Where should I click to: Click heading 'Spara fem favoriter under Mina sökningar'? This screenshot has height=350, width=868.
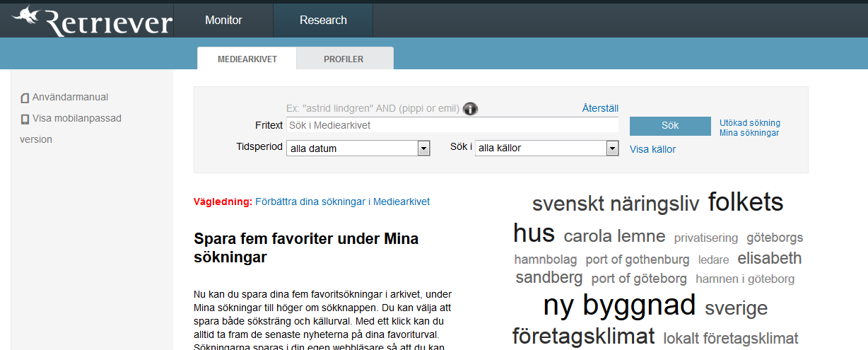click(x=306, y=247)
